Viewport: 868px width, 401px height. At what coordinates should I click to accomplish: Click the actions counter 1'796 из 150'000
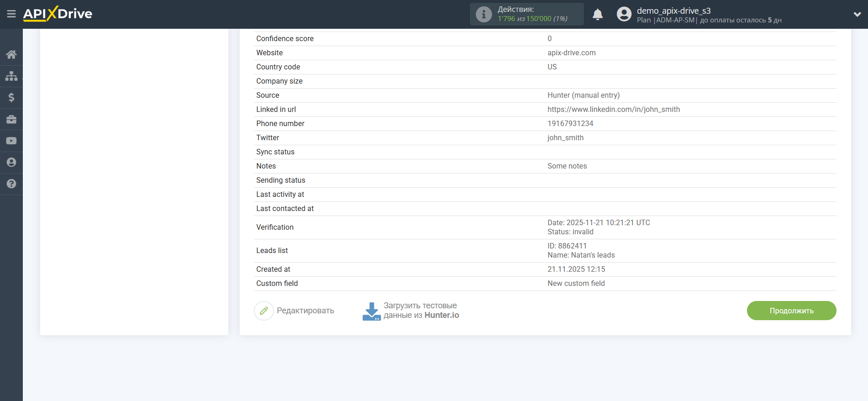pos(532,19)
